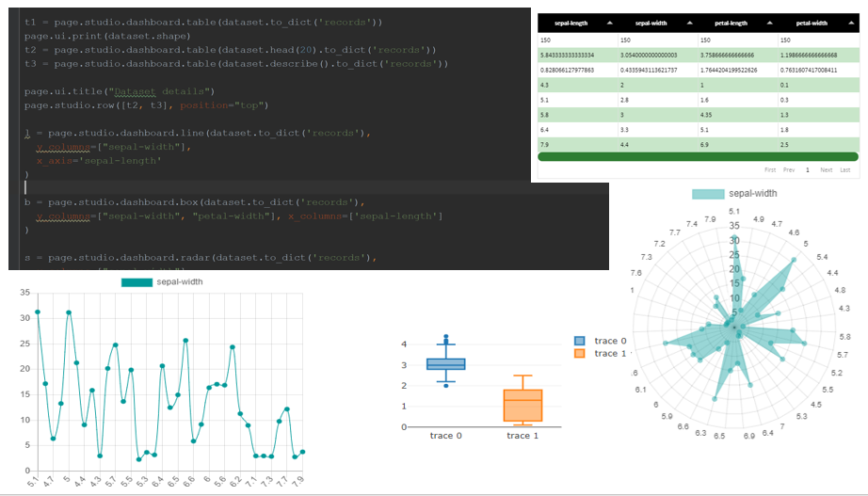Click the first data point of line chart
Image resolution: width=868 pixels, height=496 pixels.
coord(38,312)
